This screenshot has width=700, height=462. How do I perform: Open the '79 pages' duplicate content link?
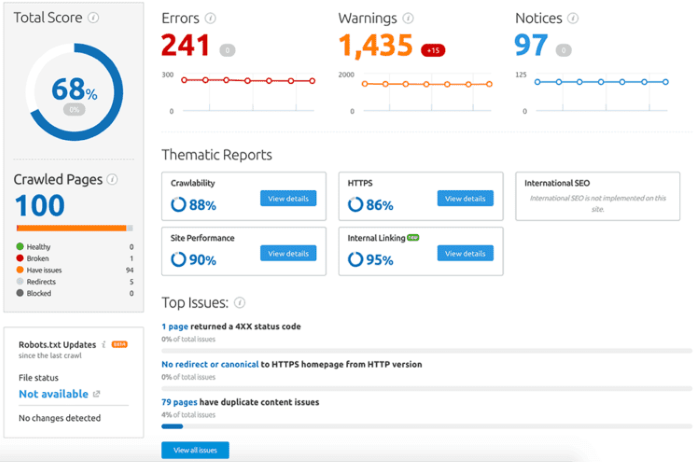click(x=179, y=402)
